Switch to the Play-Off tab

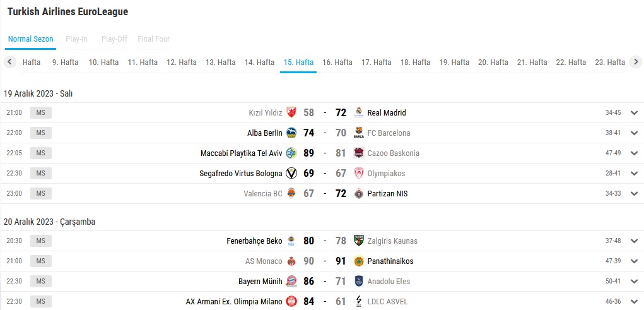[114, 39]
